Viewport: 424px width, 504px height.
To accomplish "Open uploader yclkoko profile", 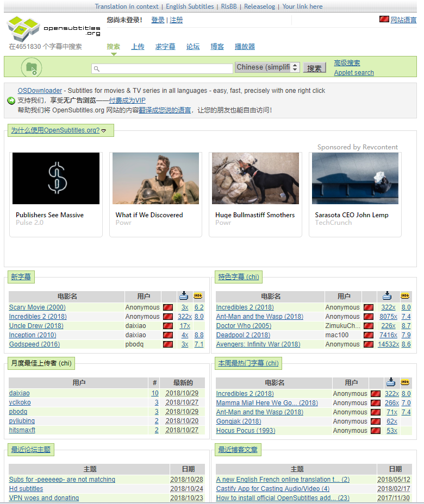I will [x=20, y=402].
